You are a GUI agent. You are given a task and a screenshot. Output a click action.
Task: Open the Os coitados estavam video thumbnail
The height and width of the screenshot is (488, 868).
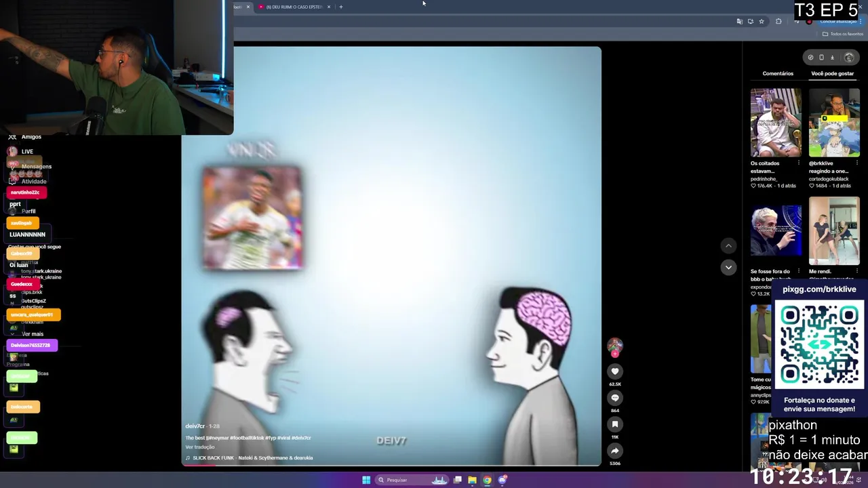tap(776, 123)
